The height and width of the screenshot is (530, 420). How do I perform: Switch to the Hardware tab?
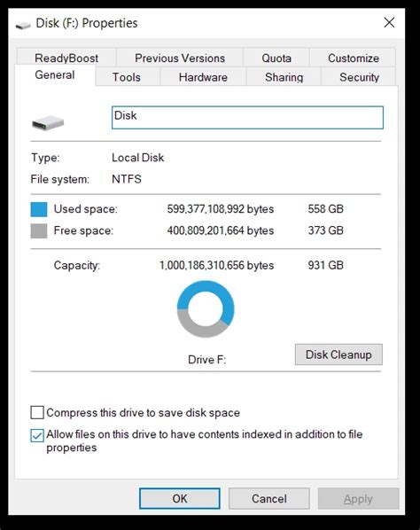[x=203, y=77]
